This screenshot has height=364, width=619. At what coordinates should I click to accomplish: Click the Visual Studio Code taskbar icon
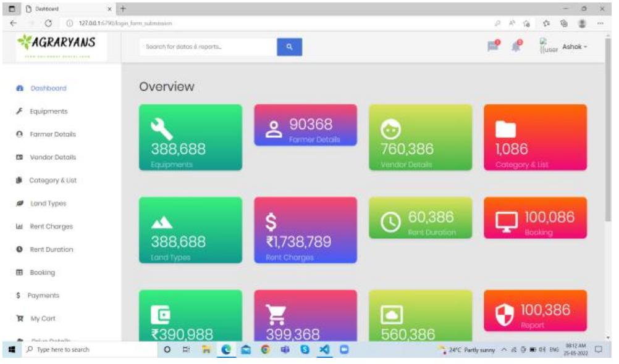(x=324, y=349)
